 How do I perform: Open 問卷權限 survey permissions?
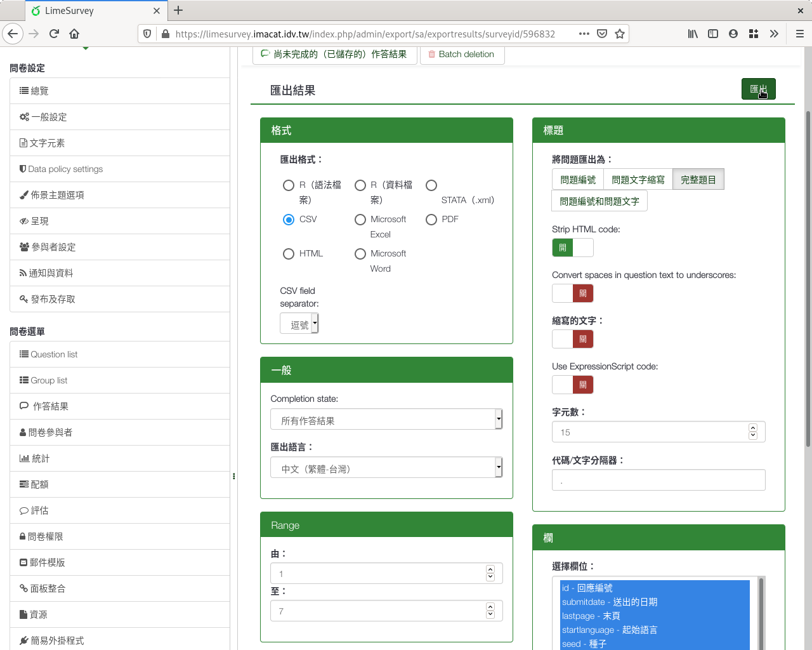tap(120, 536)
